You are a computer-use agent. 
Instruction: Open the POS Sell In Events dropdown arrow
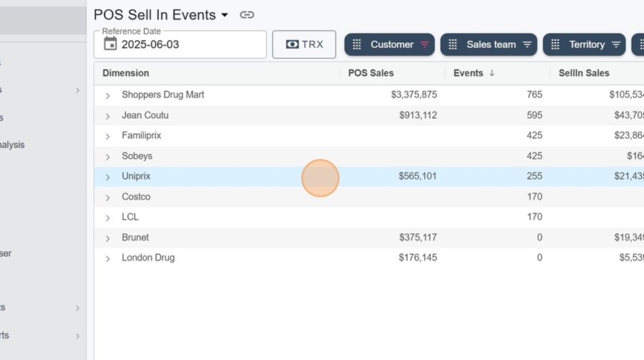225,15
